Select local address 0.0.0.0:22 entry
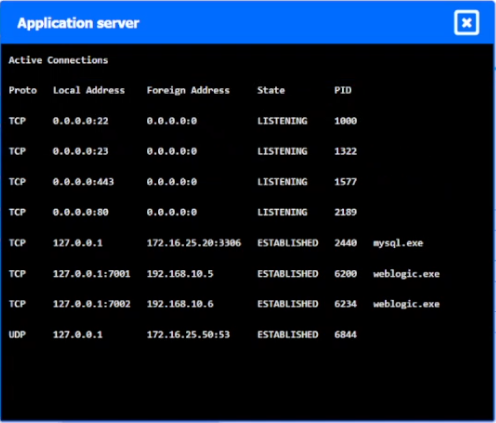Image resolution: width=496 pixels, height=423 pixels. [x=80, y=121]
